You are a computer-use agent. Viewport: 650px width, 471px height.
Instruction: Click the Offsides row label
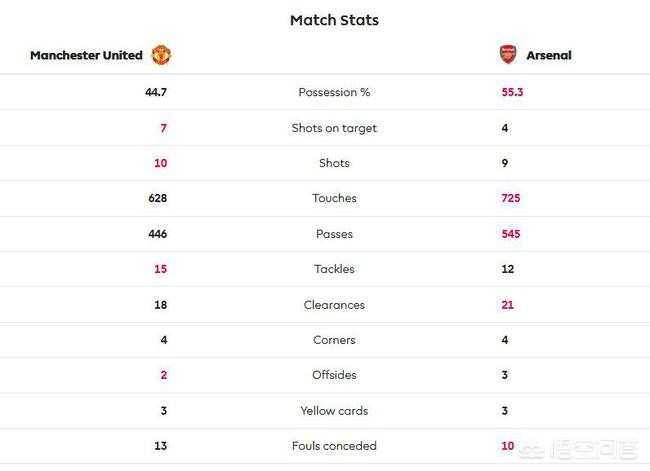point(334,375)
